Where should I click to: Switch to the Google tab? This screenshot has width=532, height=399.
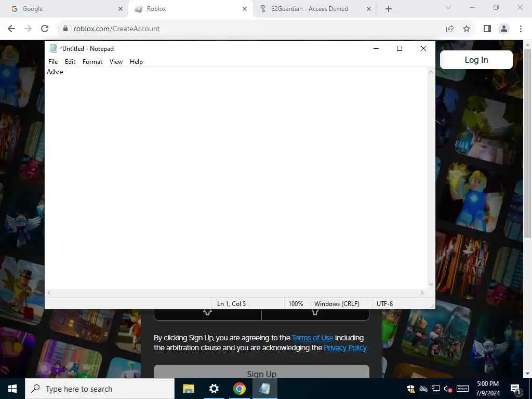(63, 9)
